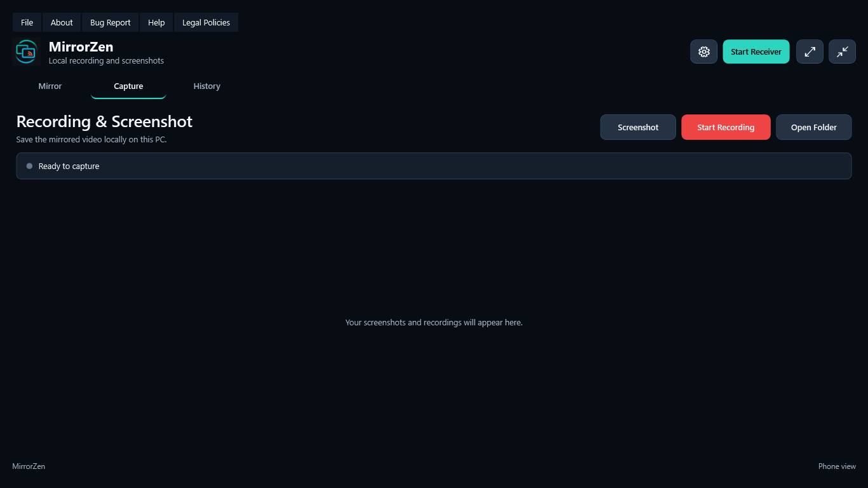This screenshot has width=868, height=488.
Task: Click the 'screenshots and recordings will appear here' message
Action: [434, 322]
